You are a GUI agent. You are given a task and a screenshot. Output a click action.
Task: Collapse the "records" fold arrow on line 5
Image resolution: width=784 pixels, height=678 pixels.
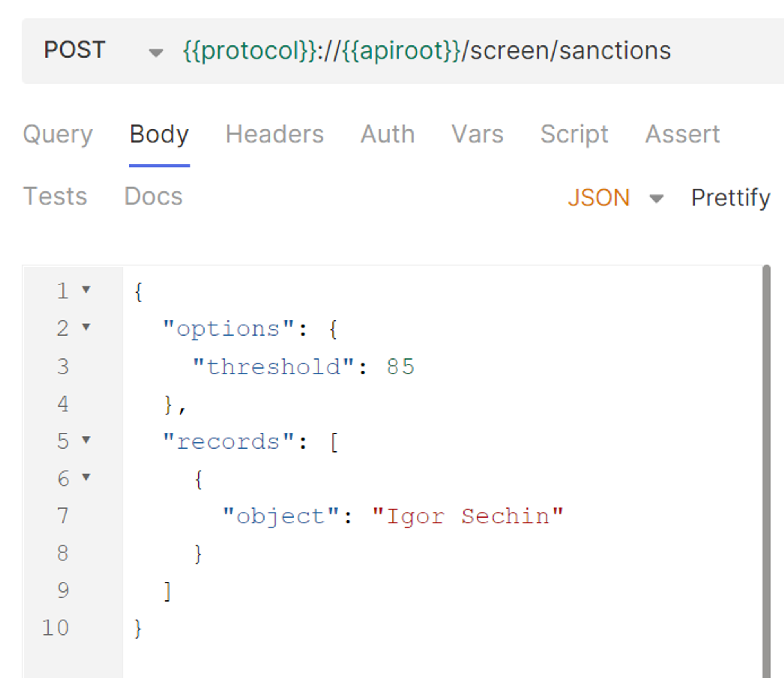coord(86,440)
